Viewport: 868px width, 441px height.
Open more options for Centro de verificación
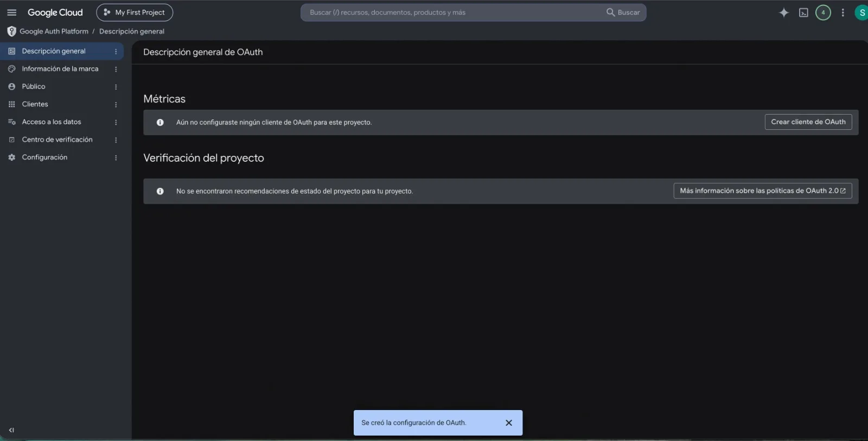tap(116, 140)
